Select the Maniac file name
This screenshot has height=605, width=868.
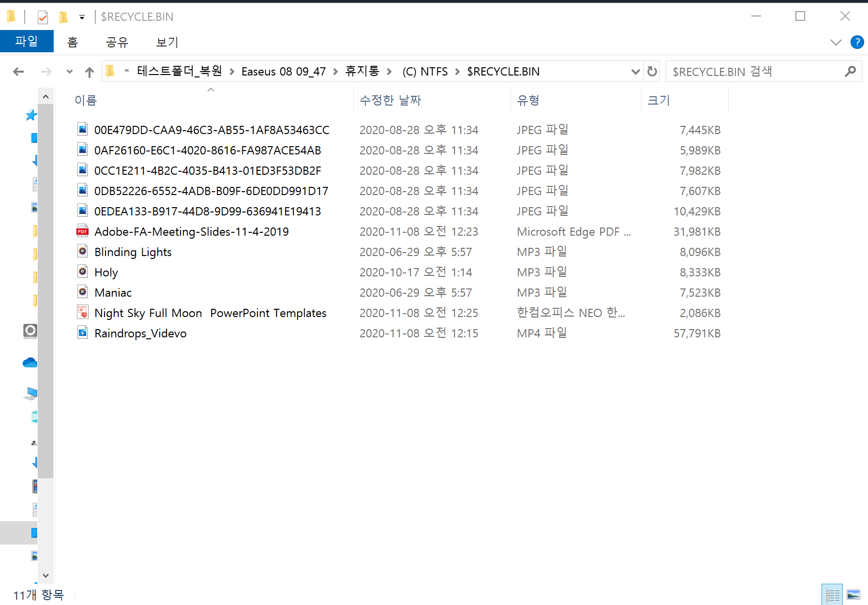[113, 293]
